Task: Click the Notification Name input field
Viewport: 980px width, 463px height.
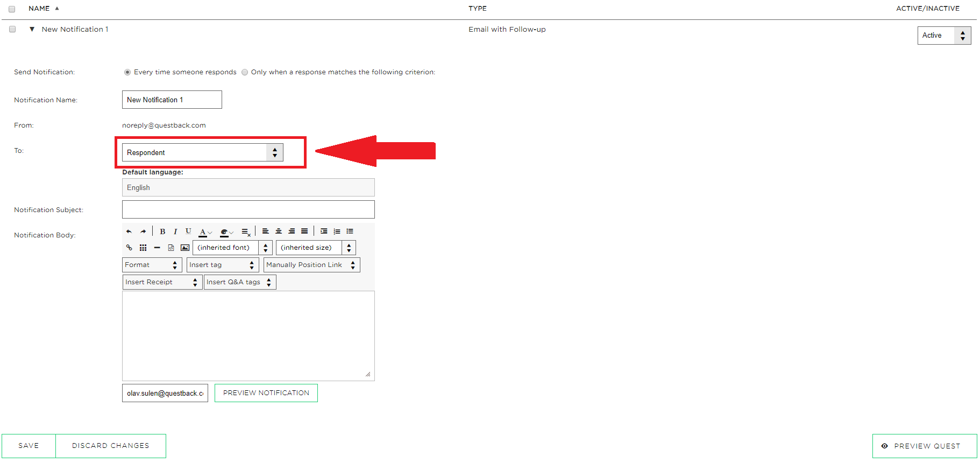Action: coord(172,100)
